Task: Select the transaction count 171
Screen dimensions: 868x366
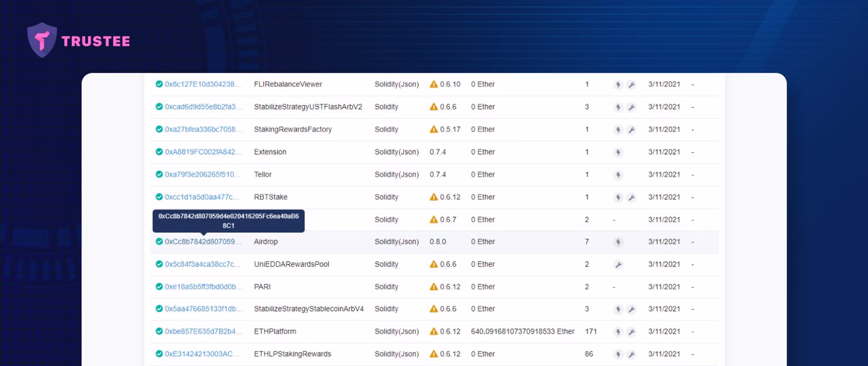Action: tap(590, 331)
